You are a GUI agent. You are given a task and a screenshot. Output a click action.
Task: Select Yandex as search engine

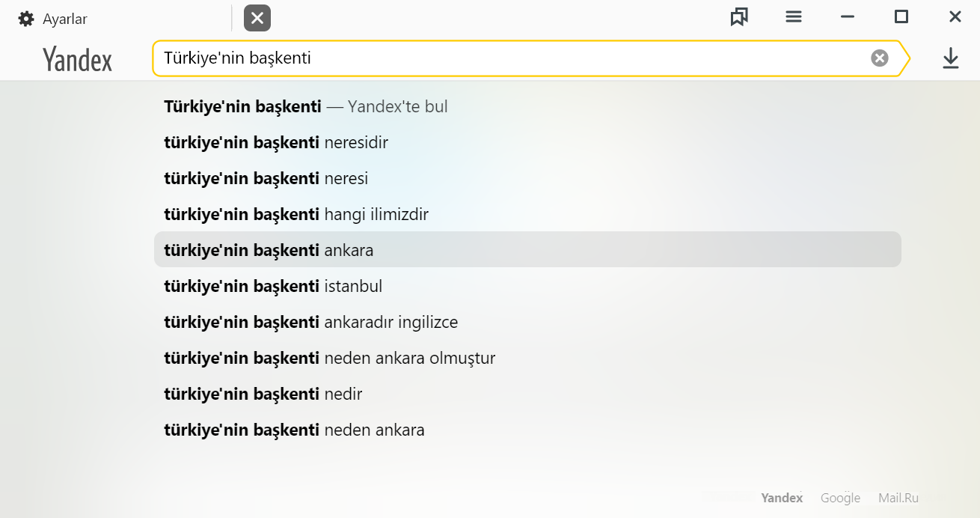coord(782,498)
